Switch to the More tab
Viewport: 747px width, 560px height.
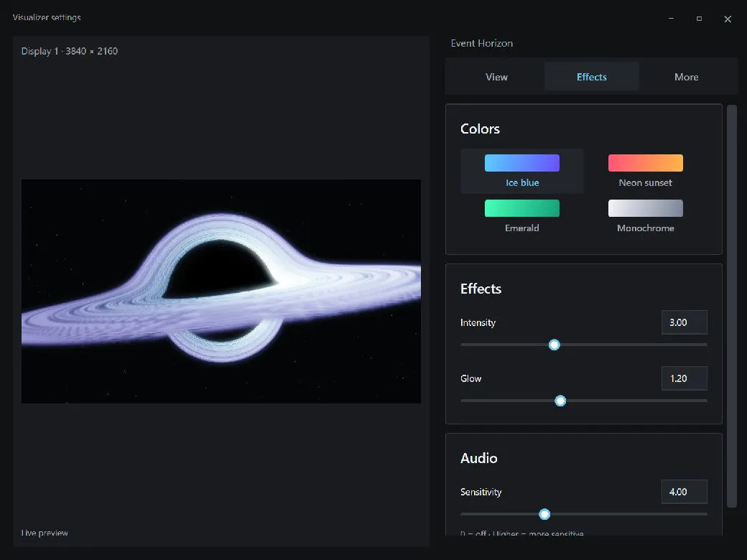coord(687,77)
